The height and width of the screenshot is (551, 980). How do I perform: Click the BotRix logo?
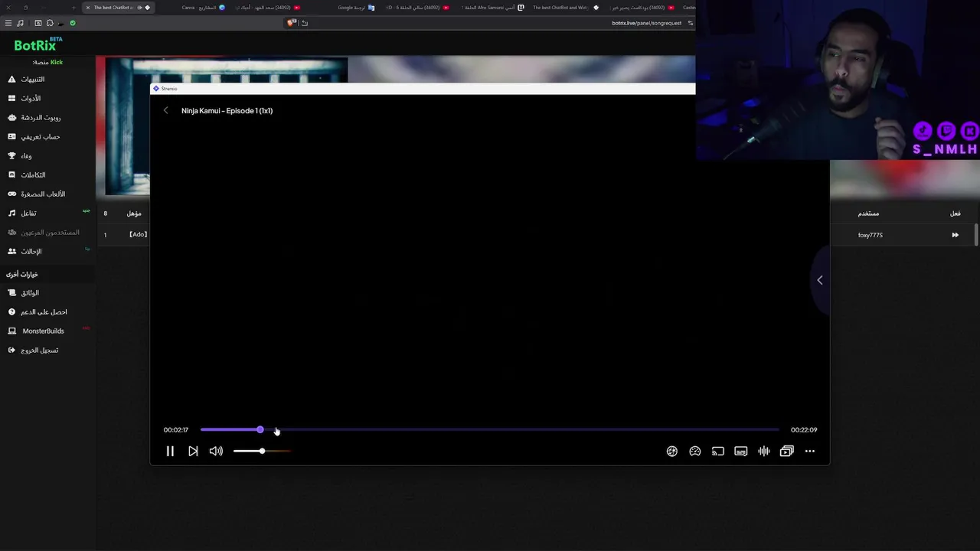[36, 45]
